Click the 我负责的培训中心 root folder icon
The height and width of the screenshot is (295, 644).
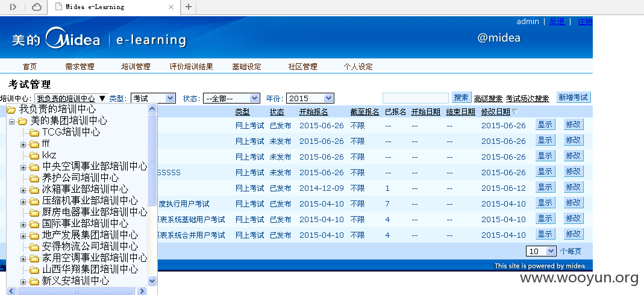point(11,110)
